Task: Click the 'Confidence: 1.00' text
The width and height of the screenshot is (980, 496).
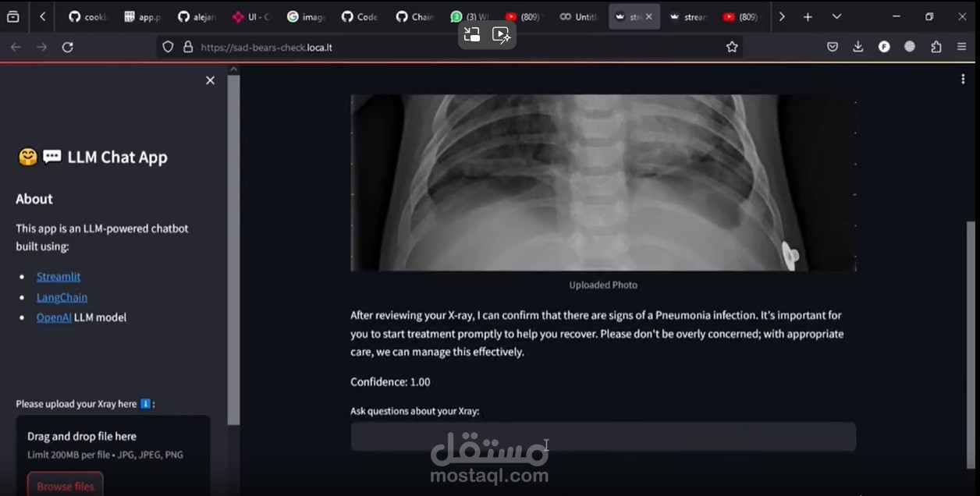Action: pyautogui.click(x=390, y=382)
